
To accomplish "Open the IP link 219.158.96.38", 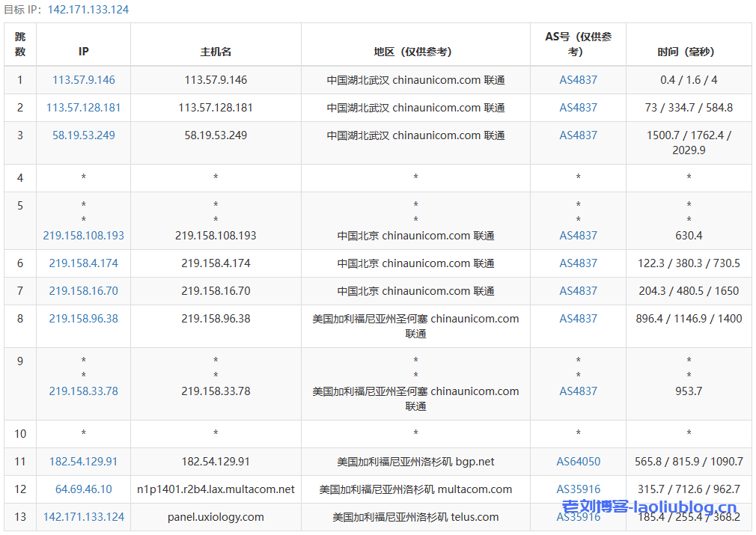I will pos(83,318).
